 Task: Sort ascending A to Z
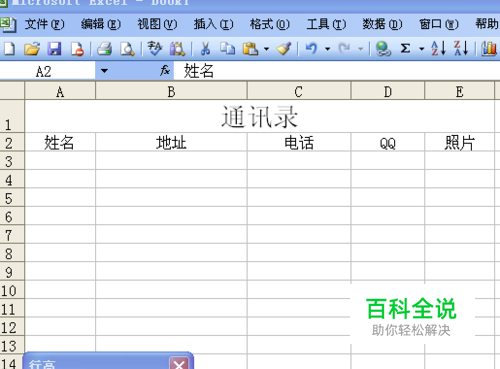point(438,49)
